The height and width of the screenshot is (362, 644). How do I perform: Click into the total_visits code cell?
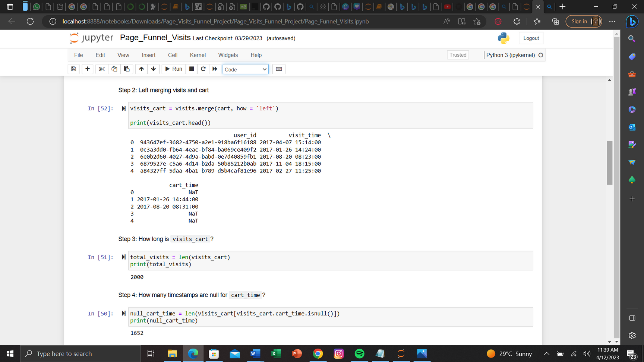coord(331,261)
